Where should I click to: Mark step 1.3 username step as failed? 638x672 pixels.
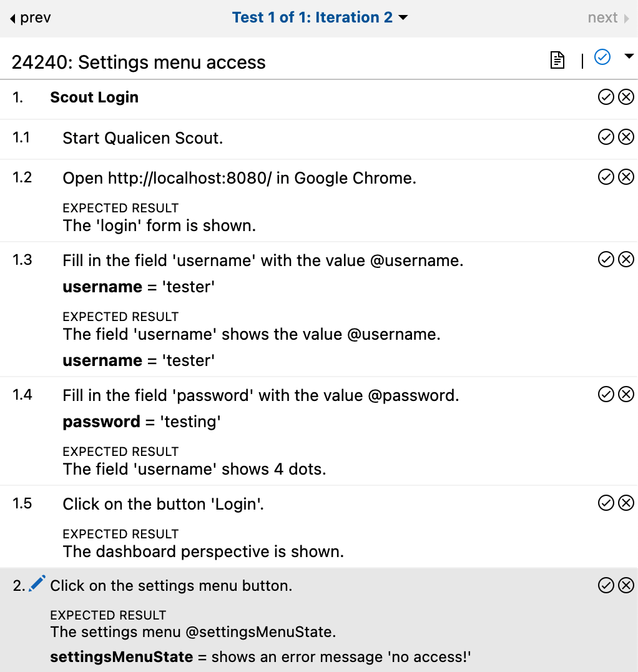tap(626, 259)
